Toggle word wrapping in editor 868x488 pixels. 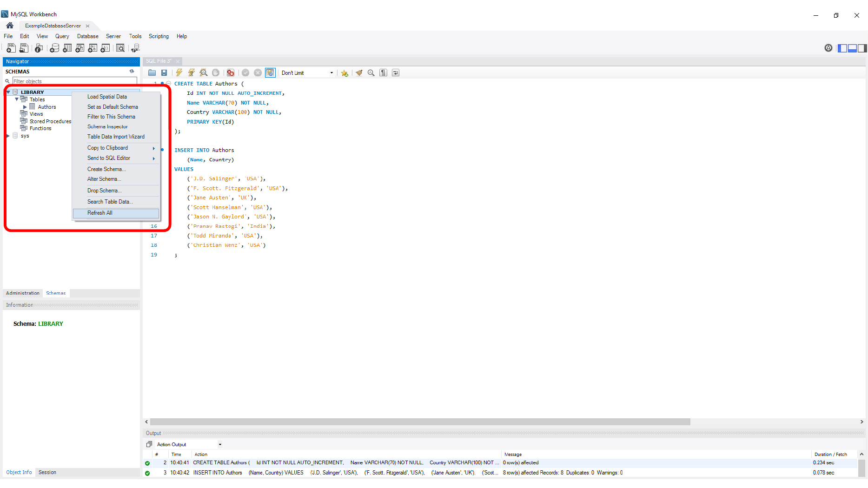[396, 73]
